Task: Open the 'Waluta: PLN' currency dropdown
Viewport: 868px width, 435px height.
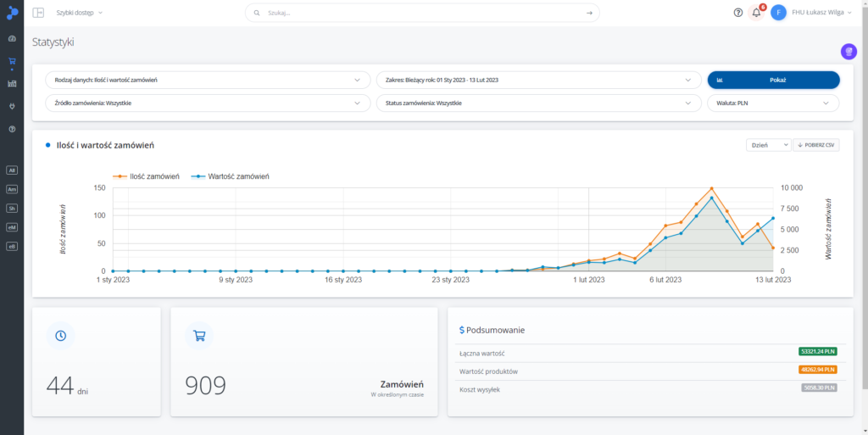Action: tap(773, 103)
